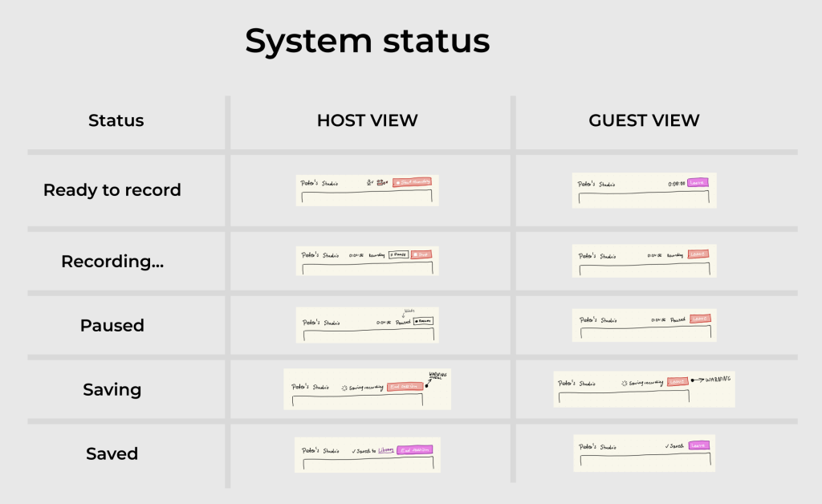Click the microphone icon in Ready to record host view
822x504 pixels.
(369, 183)
